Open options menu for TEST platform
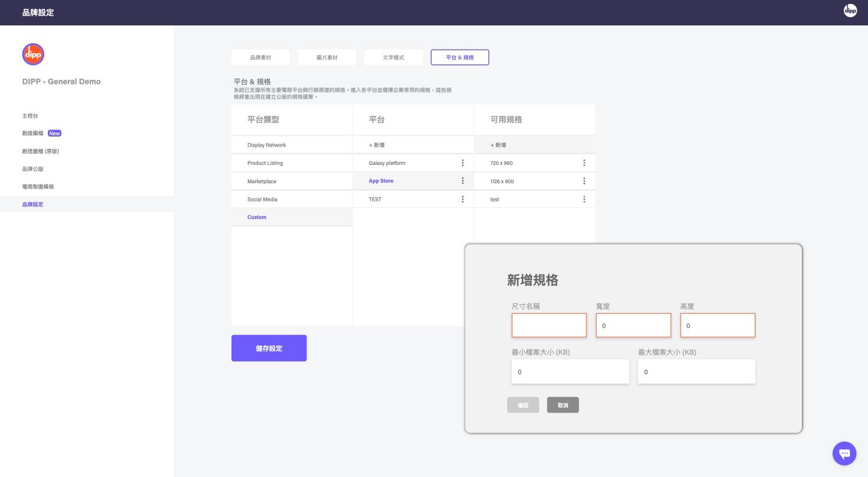This screenshot has width=868, height=477. [x=462, y=199]
